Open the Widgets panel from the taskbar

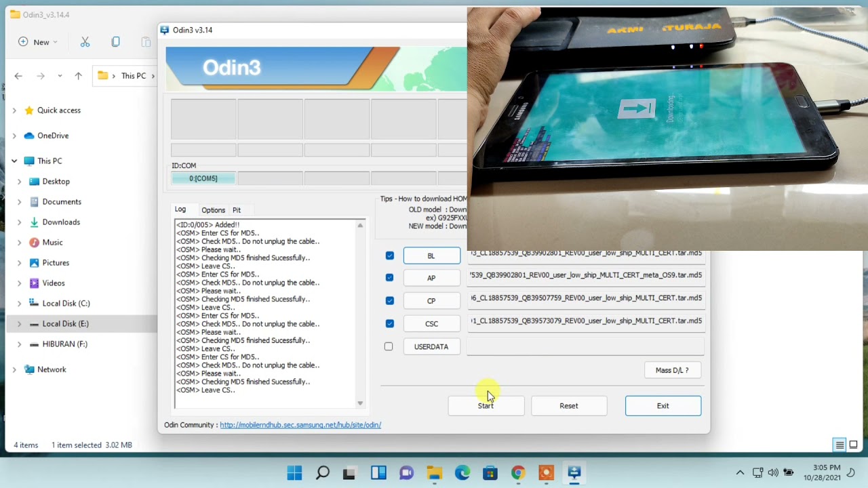click(378, 473)
